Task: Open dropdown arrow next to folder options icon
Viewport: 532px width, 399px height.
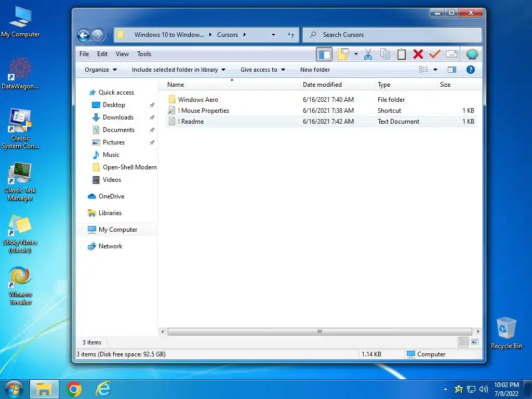Action: pyautogui.click(x=356, y=54)
